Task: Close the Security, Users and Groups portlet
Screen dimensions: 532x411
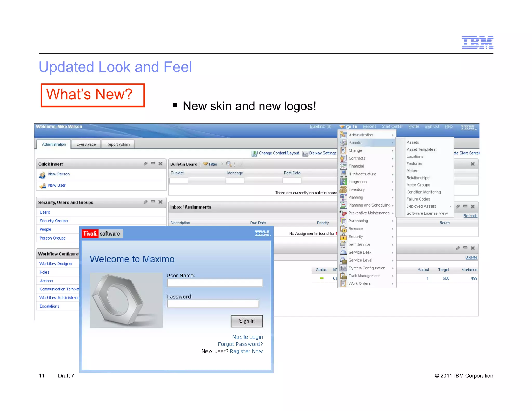Action: pos(161,202)
